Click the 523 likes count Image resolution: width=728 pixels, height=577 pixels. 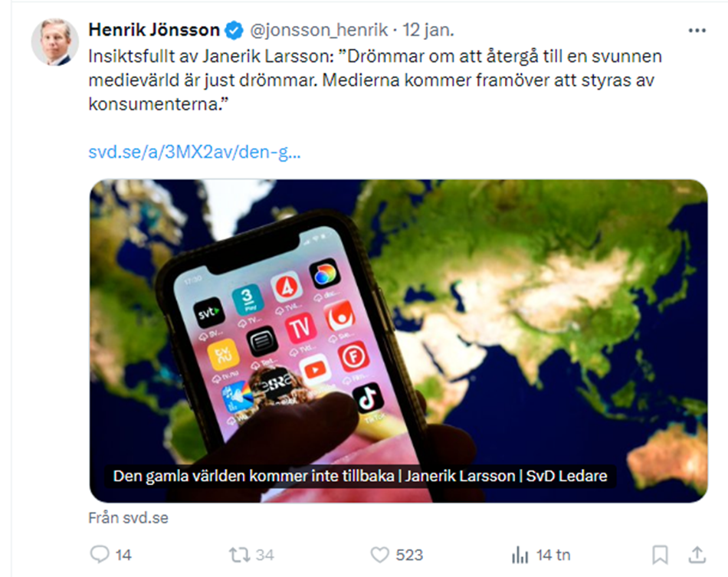pos(409,555)
